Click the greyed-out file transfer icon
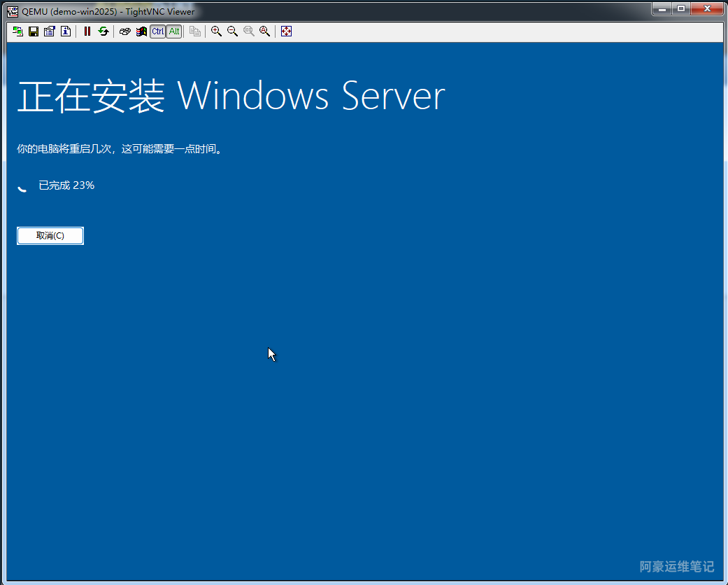 (195, 31)
